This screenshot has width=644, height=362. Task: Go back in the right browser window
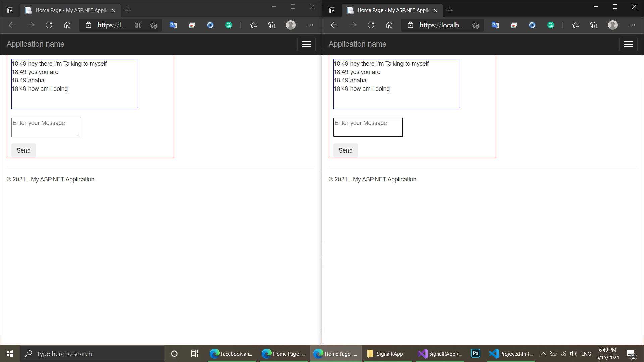coord(334,25)
